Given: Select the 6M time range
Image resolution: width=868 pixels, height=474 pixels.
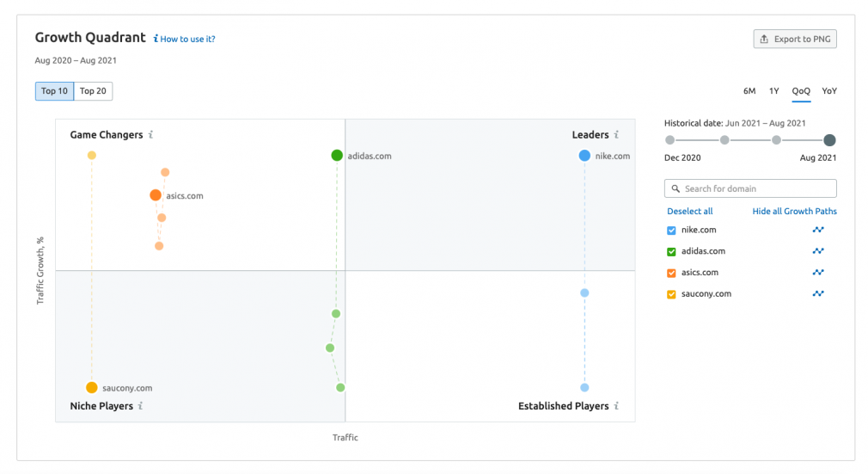Looking at the screenshot, I should point(749,91).
